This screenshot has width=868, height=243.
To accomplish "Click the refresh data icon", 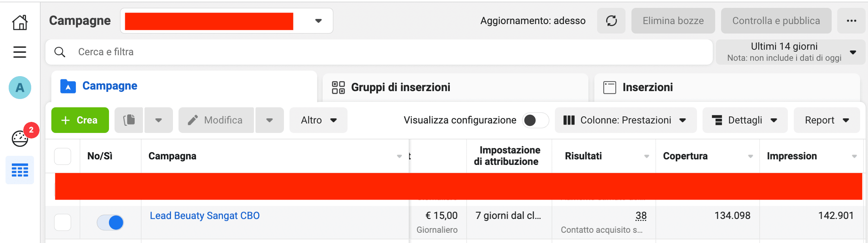I will coord(611,21).
